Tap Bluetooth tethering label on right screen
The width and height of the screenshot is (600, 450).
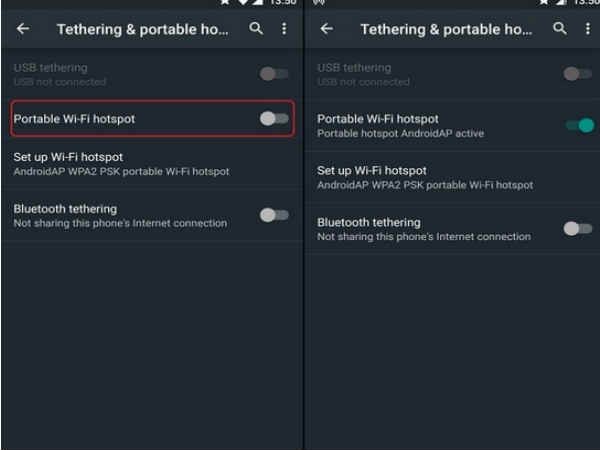(369, 222)
